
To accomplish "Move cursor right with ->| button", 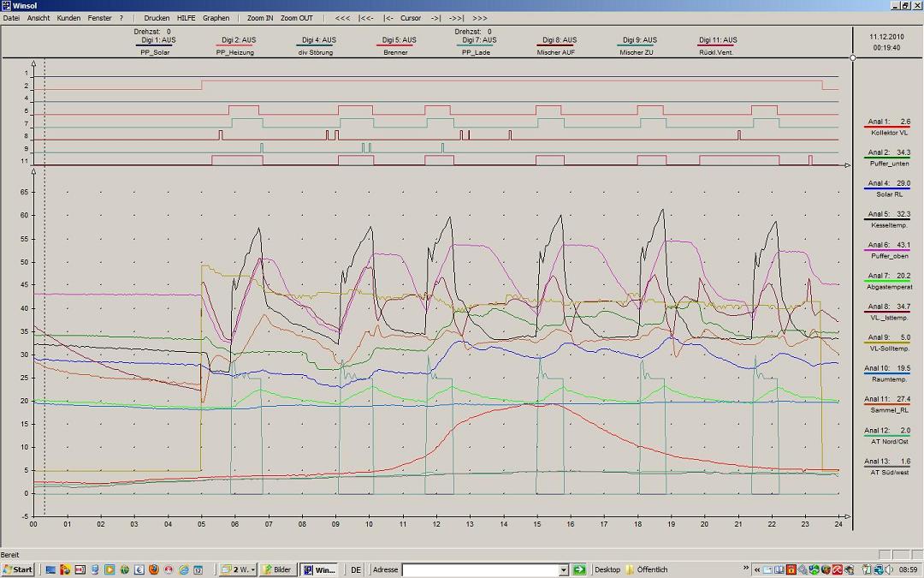I will [436, 18].
